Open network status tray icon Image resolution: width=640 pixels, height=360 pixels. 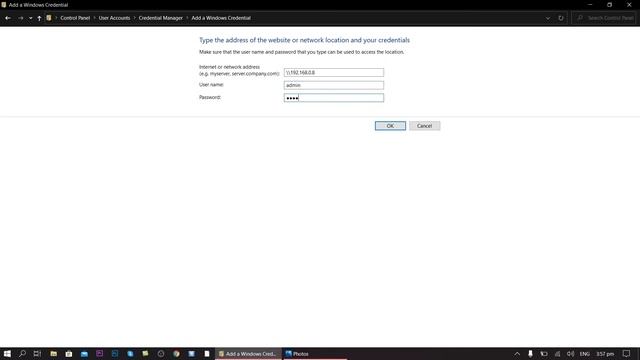[557, 353]
